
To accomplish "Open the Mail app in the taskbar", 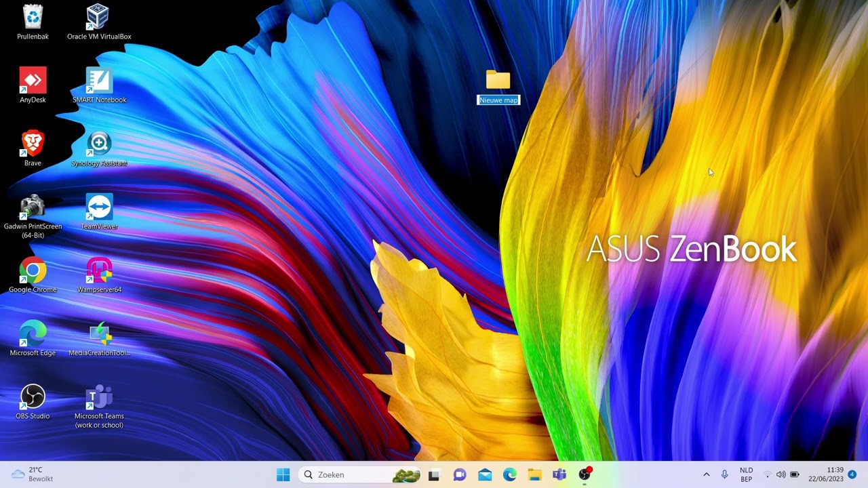I will click(485, 474).
